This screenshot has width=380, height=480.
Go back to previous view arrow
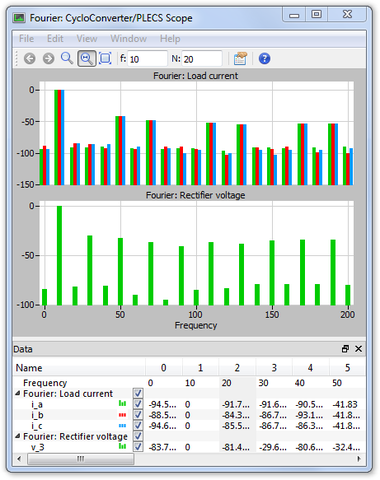(x=30, y=59)
